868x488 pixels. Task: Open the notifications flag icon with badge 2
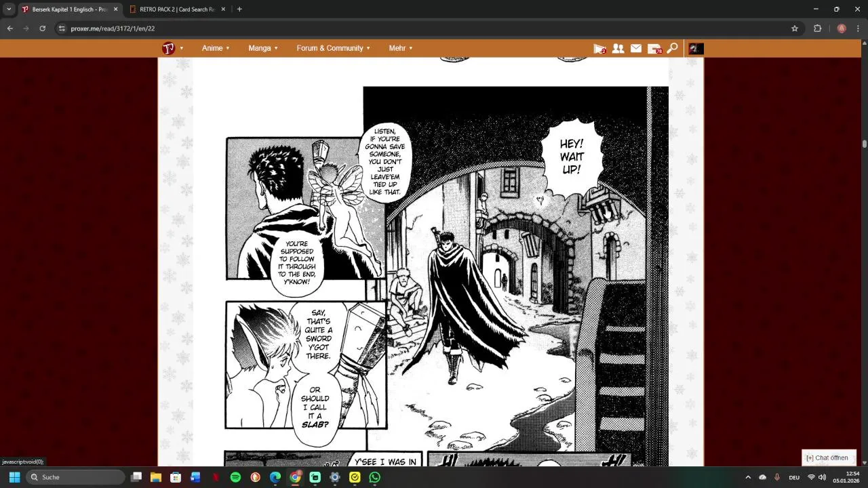pyautogui.click(x=599, y=48)
